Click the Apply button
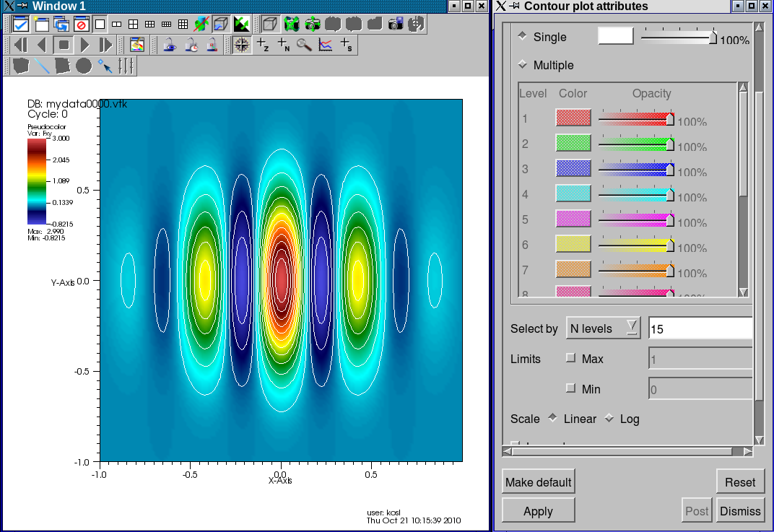The image size is (774, 532). 538,511
